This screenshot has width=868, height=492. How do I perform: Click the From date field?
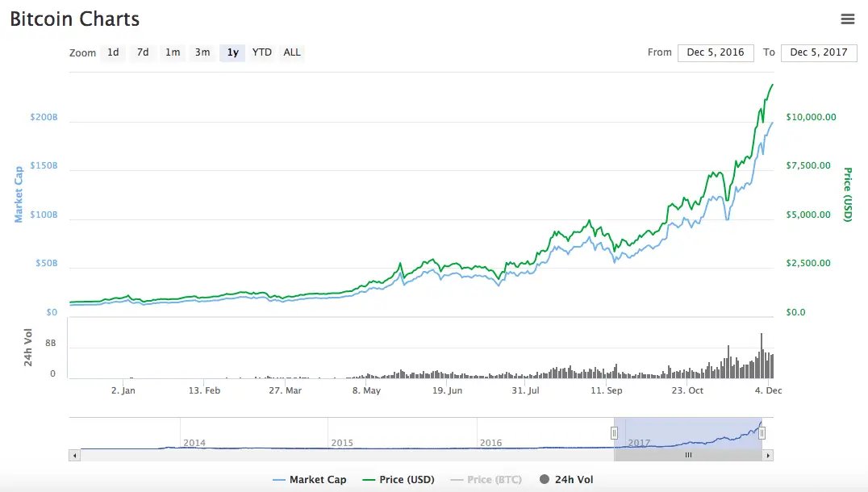click(x=716, y=52)
